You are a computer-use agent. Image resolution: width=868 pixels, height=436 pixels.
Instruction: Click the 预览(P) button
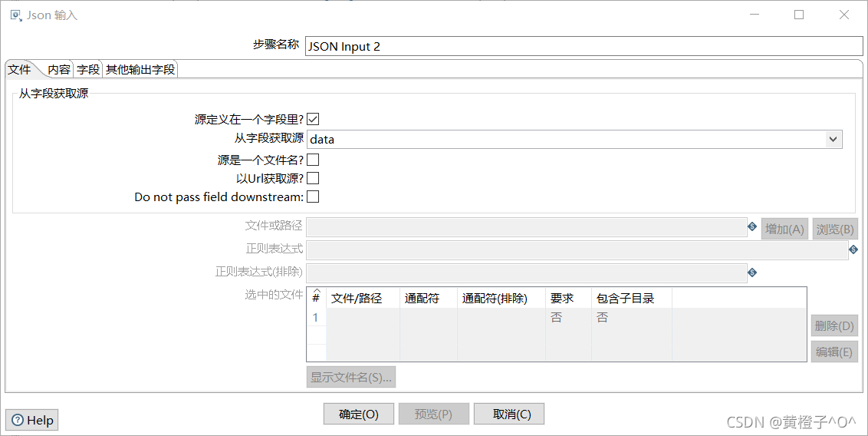click(434, 414)
